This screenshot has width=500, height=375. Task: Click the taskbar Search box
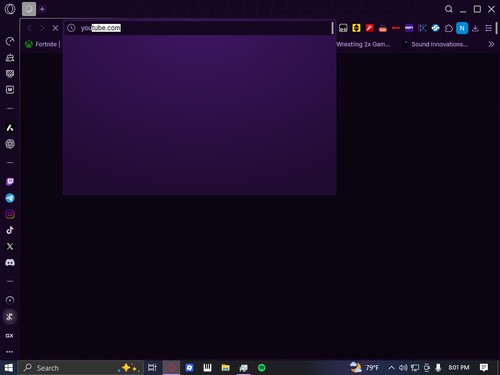tap(81, 368)
